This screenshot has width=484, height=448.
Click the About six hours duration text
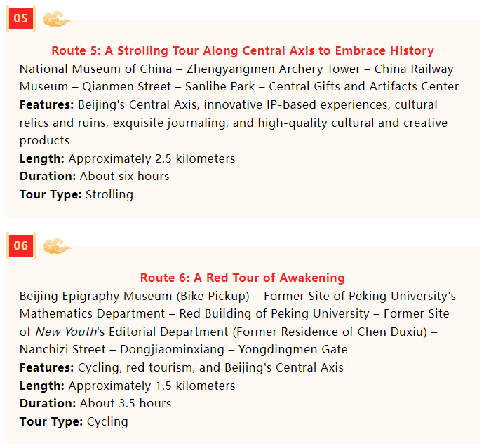click(125, 176)
